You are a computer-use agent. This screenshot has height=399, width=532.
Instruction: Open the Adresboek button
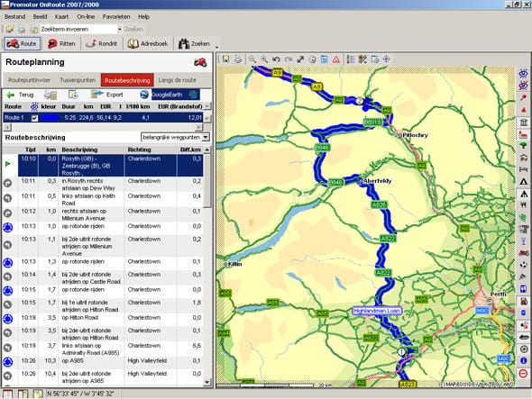[148, 43]
